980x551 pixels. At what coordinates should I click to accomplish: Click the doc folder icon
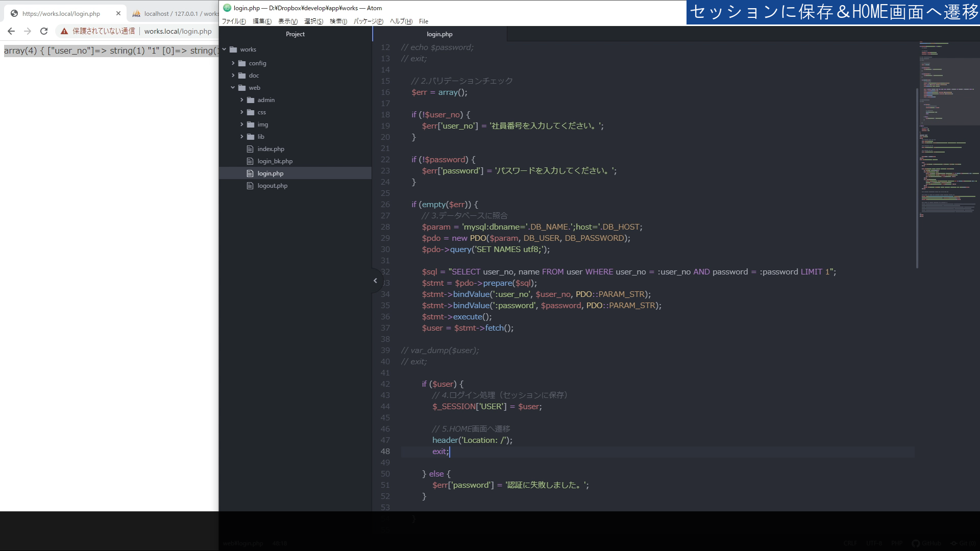(x=242, y=76)
